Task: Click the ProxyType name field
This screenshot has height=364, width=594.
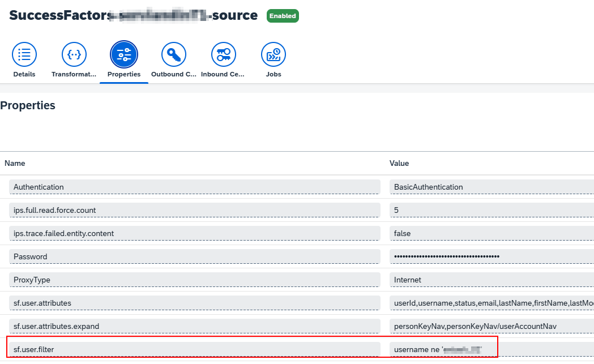Action: (x=195, y=280)
